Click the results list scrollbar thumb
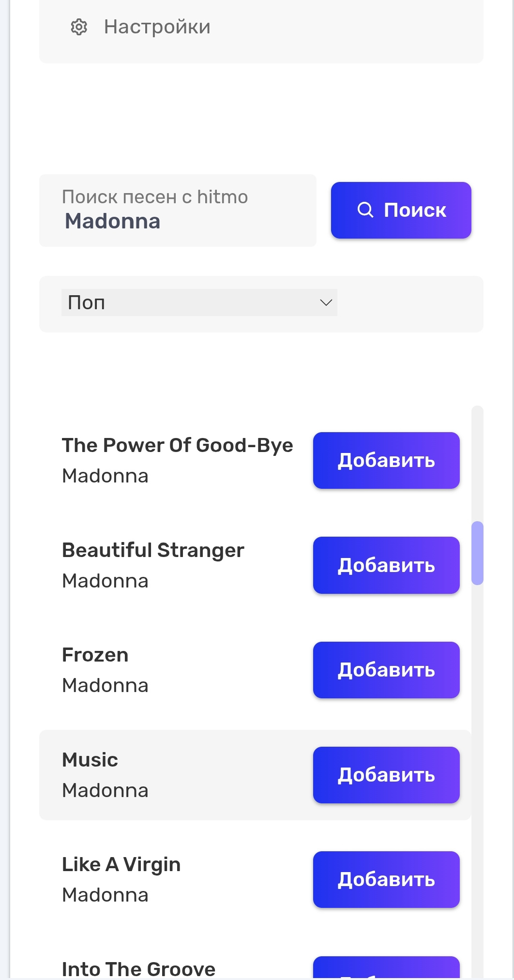 click(x=477, y=553)
